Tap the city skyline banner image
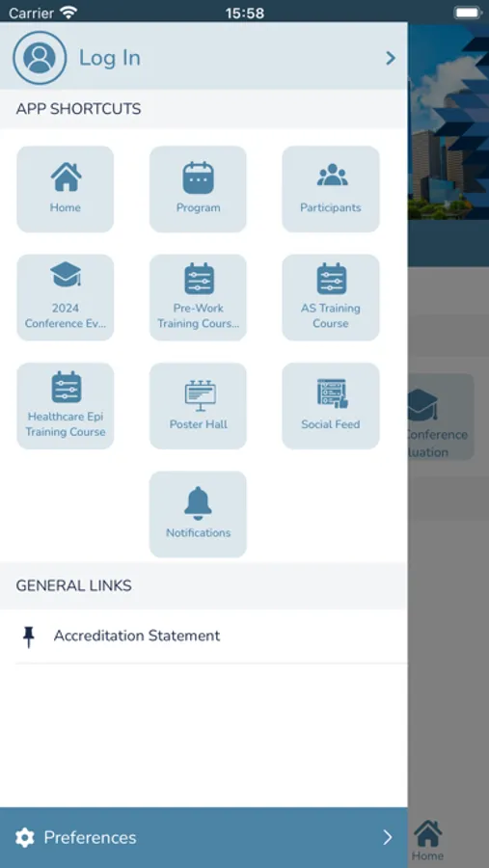 point(448,122)
